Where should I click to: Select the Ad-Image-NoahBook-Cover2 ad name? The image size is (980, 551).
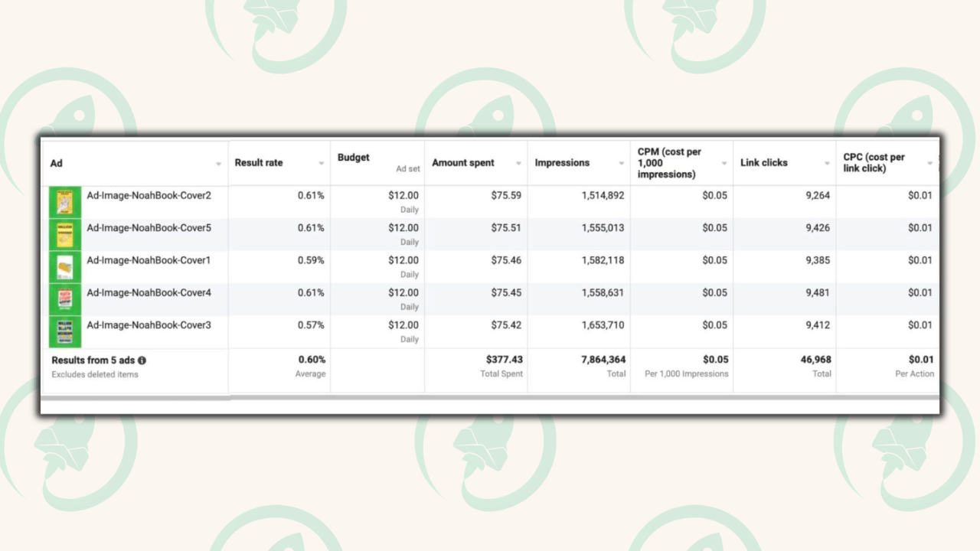coord(149,195)
